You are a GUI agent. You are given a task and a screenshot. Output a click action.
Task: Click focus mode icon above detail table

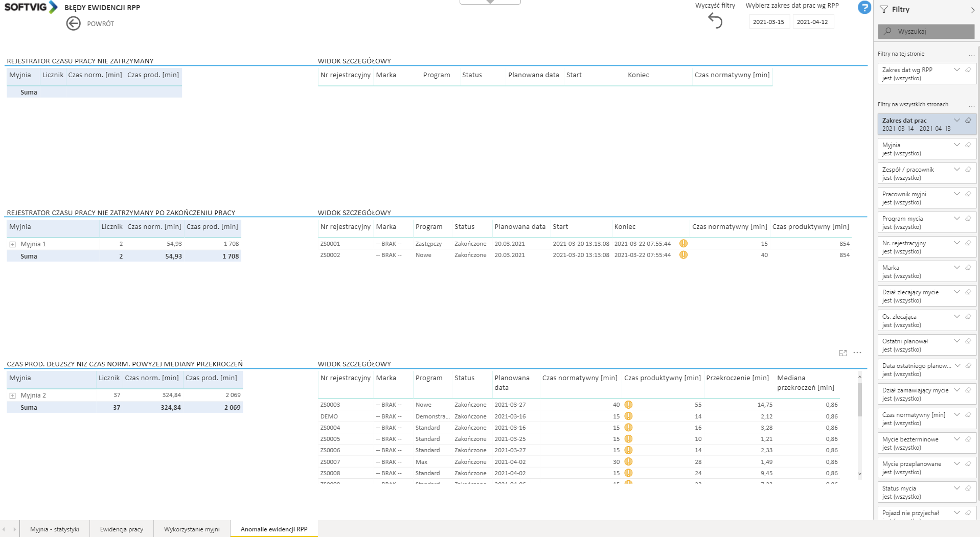(x=843, y=353)
